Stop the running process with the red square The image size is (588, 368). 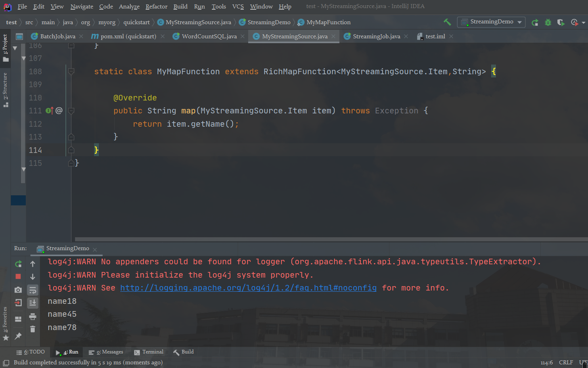tap(18, 277)
